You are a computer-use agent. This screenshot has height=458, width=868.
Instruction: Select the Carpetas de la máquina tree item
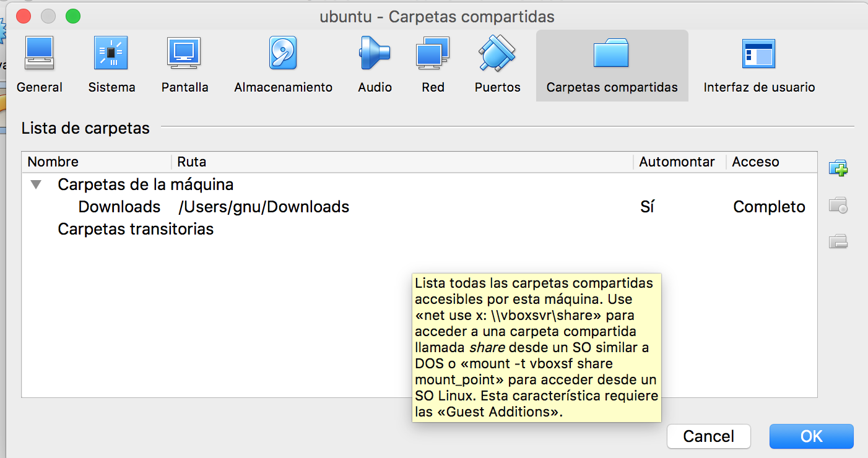[145, 184]
